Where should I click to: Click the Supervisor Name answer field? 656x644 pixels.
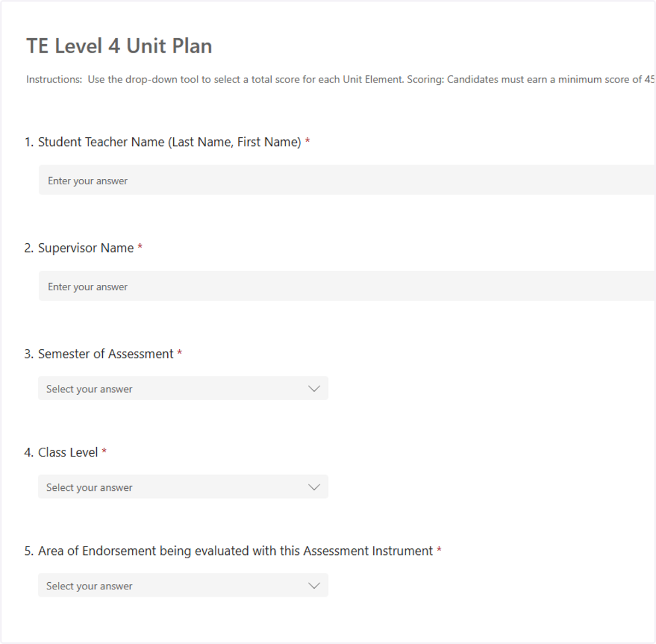pos(347,286)
